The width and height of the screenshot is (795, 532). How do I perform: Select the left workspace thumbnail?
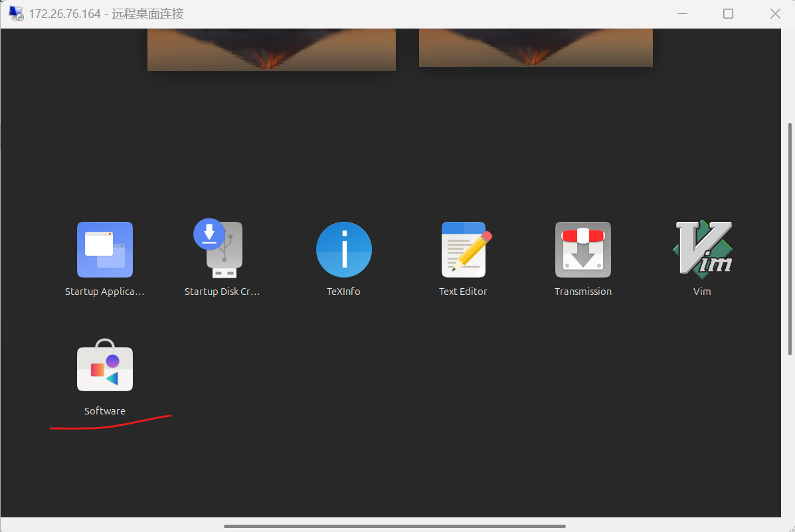pos(271,49)
